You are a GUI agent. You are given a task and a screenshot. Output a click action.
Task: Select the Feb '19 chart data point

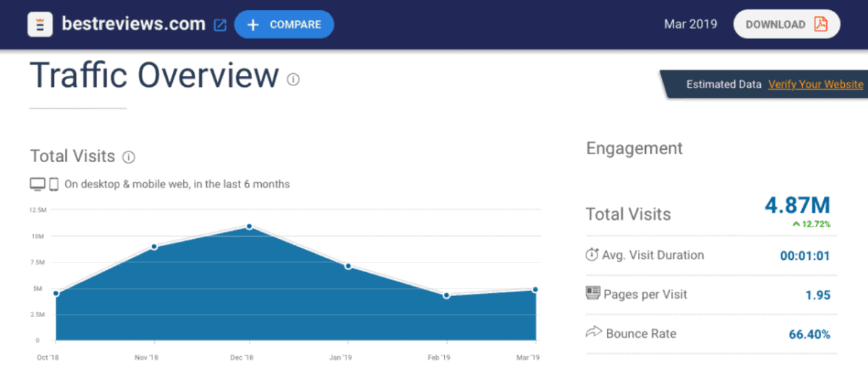click(x=446, y=295)
